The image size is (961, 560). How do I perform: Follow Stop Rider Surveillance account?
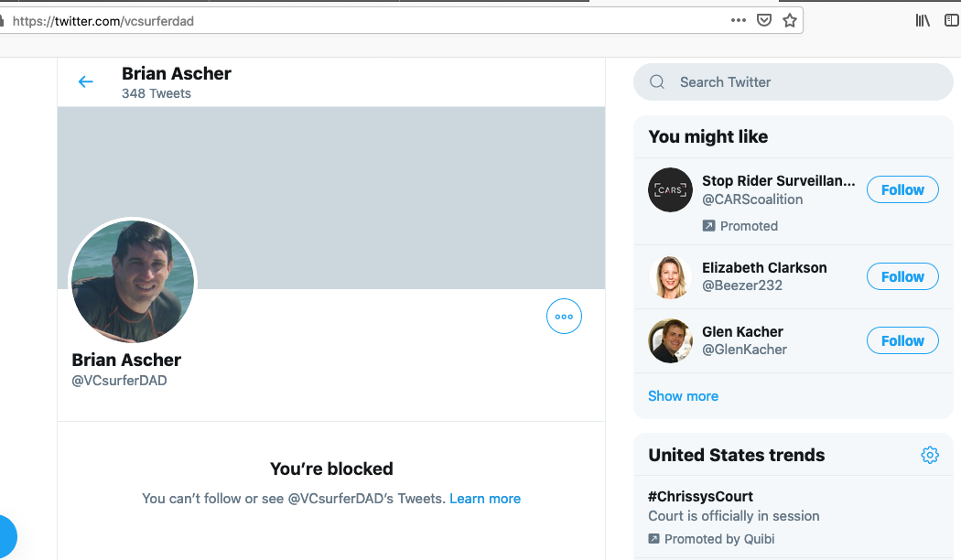click(x=902, y=190)
